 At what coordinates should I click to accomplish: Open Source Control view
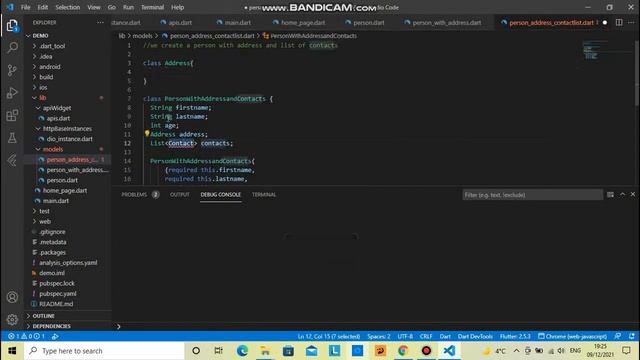pos(12,70)
